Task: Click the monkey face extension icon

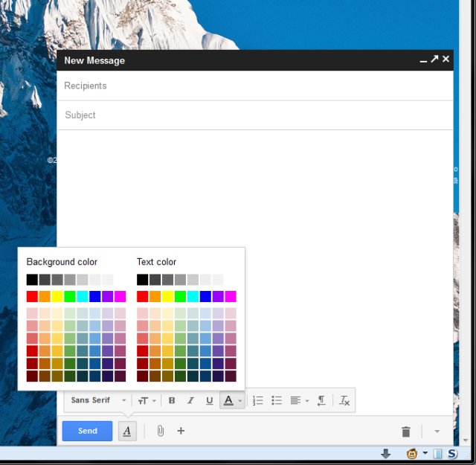Action: (x=411, y=454)
